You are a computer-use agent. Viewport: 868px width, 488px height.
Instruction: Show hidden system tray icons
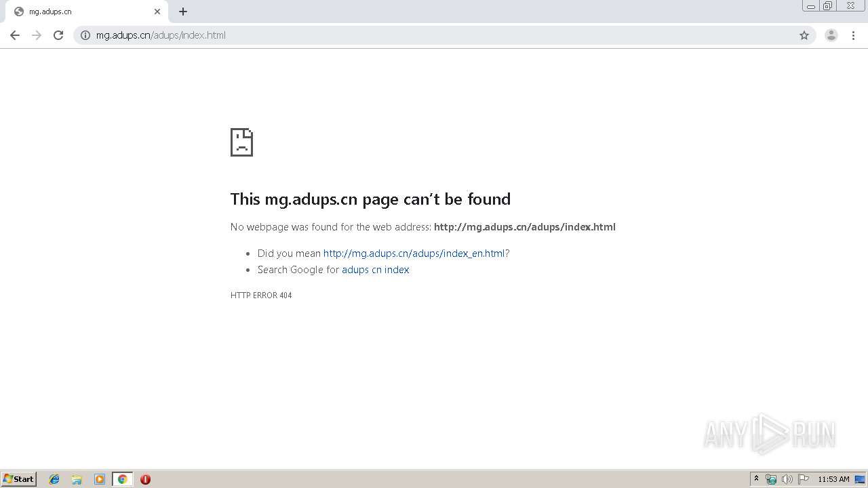[x=757, y=479]
